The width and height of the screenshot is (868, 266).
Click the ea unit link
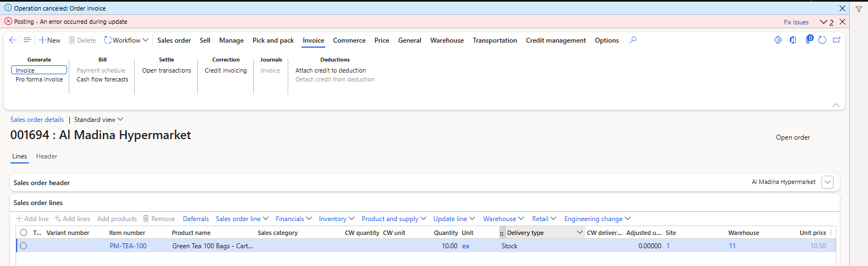[x=466, y=246]
